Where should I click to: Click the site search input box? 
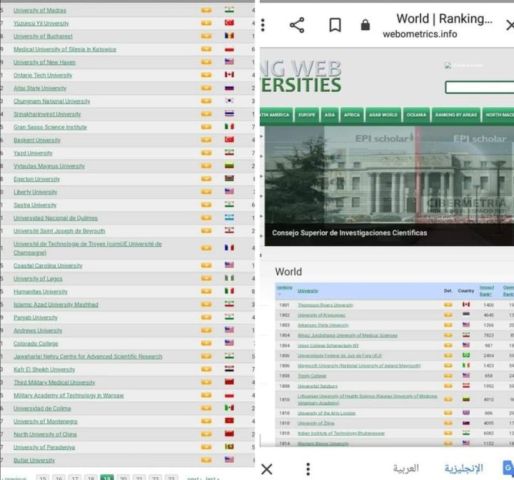click(479, 87)
